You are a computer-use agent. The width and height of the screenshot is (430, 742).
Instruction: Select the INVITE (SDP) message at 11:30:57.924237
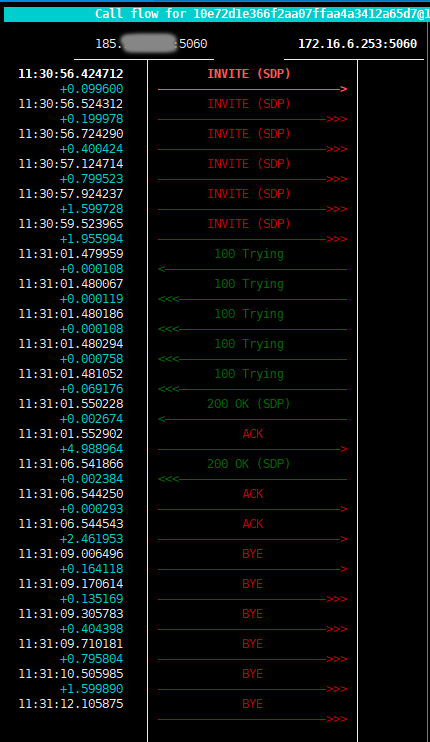(x=249, y=194)
